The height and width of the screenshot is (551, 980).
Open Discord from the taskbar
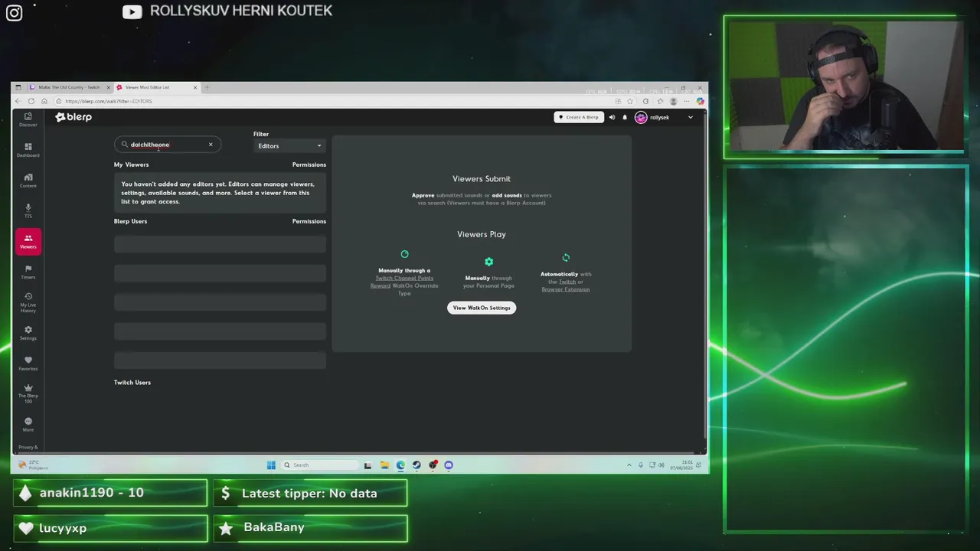(449, 465)
